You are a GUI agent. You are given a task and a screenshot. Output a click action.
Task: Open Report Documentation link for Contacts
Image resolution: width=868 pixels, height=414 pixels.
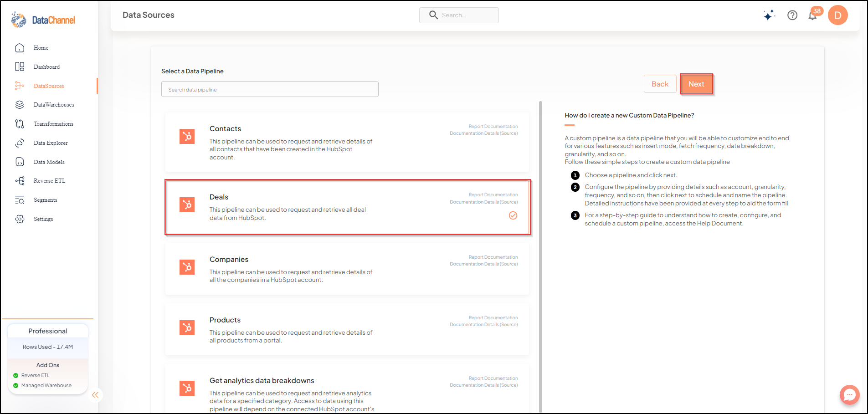tap(493, 127)
